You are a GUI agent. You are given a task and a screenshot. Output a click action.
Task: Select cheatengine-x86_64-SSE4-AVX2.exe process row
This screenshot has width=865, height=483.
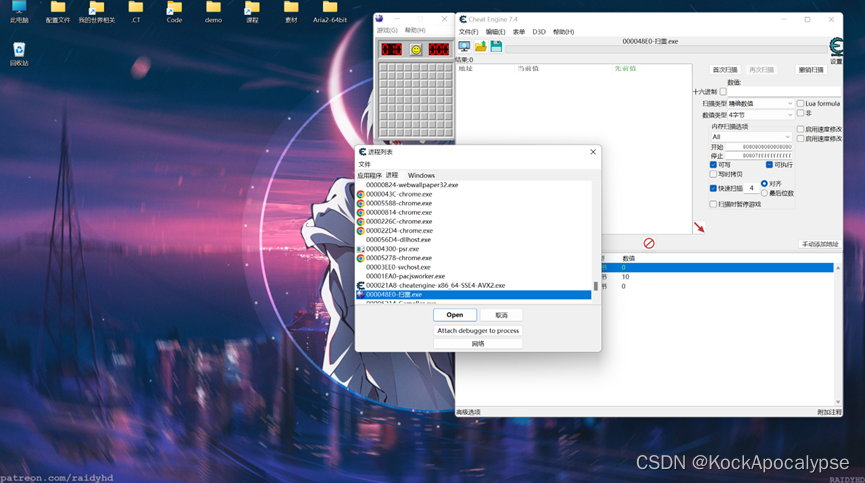tap(473, 285)
